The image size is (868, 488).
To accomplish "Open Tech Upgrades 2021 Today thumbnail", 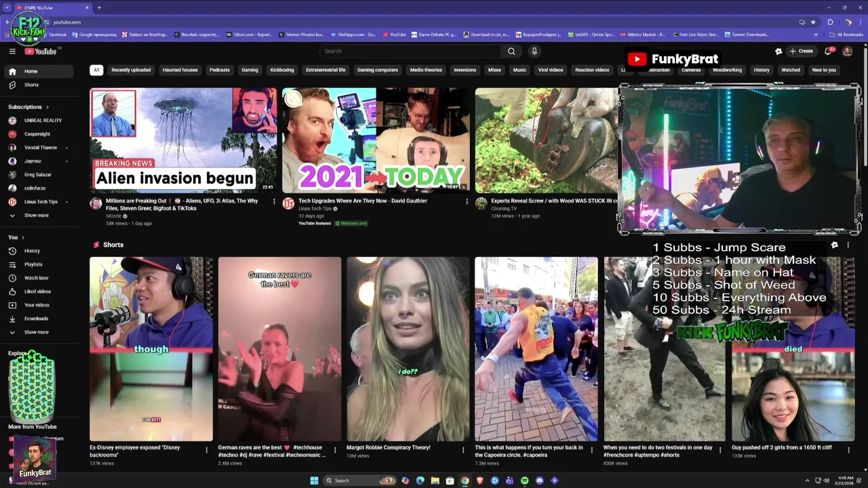I will click(x=376, y=140).
